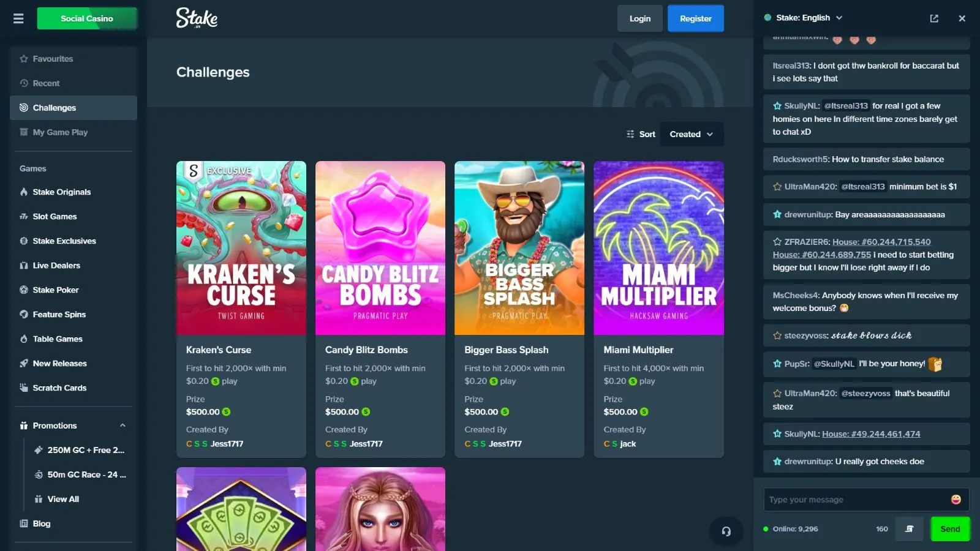Click the Social Casino button
Screen dimensions: 980x551
(x=87, y=18)
